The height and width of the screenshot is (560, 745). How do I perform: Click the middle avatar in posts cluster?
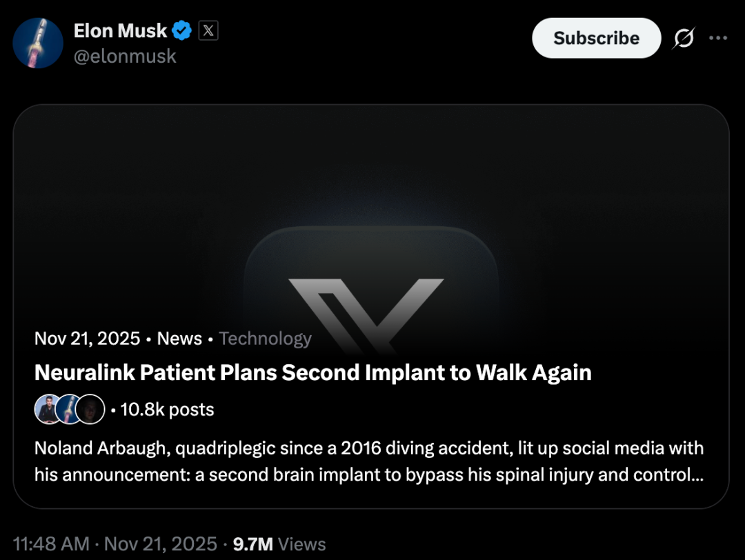pyautogui.click(x=69, y=410)
